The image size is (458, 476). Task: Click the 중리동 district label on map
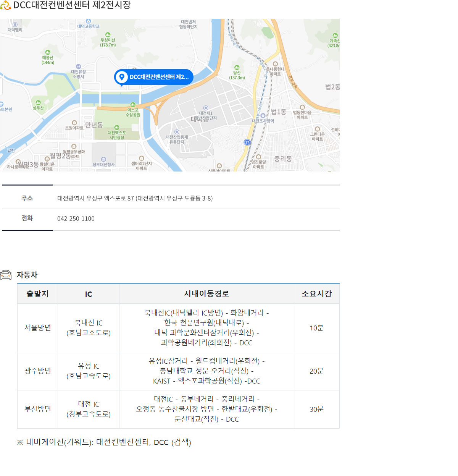283,159
